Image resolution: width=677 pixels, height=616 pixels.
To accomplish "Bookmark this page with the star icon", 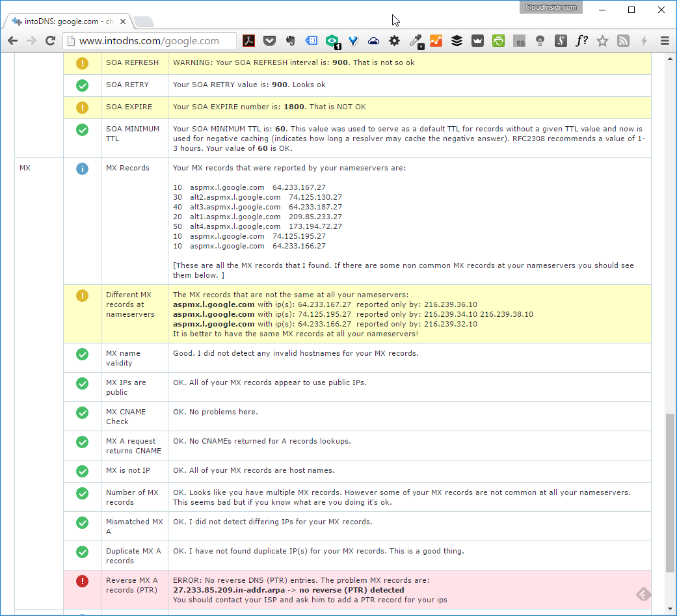I will pyautogui.click(x=602, y=41).
